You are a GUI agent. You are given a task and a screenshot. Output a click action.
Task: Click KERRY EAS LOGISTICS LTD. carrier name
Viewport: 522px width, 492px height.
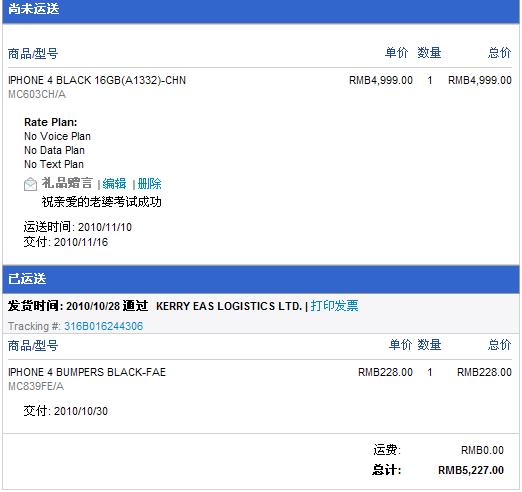pos(229,306)
